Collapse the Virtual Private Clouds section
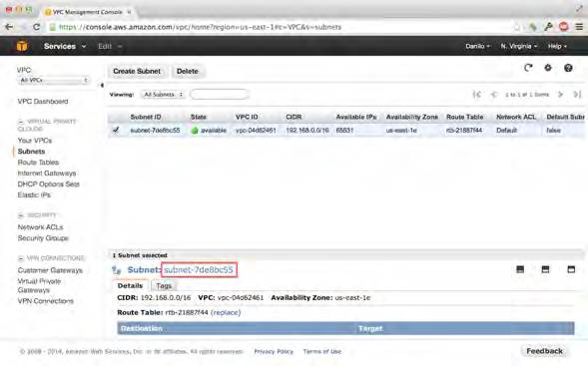The width and height of the screenshot is (588, 366). coord(21,122)
